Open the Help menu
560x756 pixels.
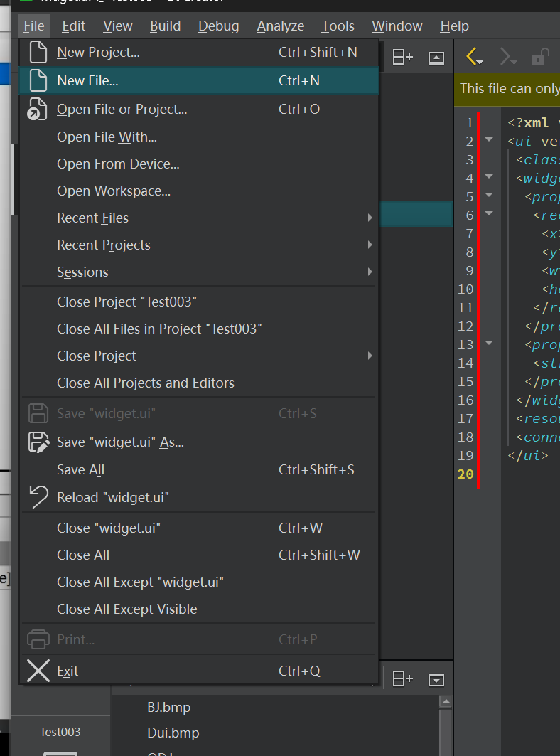[454, 26]
